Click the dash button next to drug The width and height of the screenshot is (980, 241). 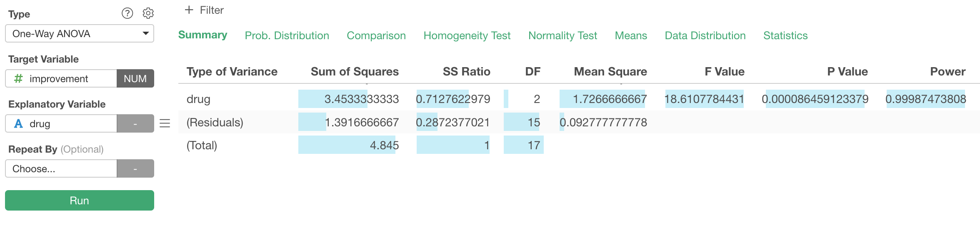[x=135, y=123]
